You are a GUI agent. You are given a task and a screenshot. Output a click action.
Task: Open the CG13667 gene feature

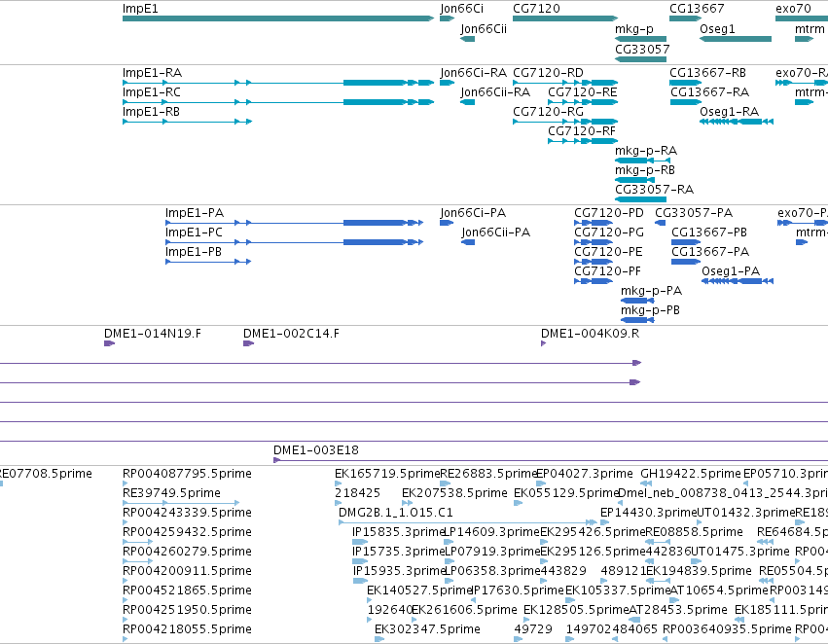685,18
